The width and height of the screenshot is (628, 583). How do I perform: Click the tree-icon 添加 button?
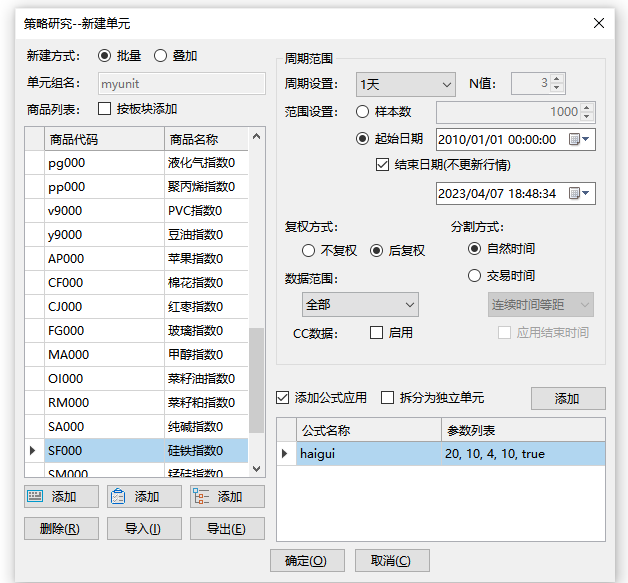coord(227,496)
